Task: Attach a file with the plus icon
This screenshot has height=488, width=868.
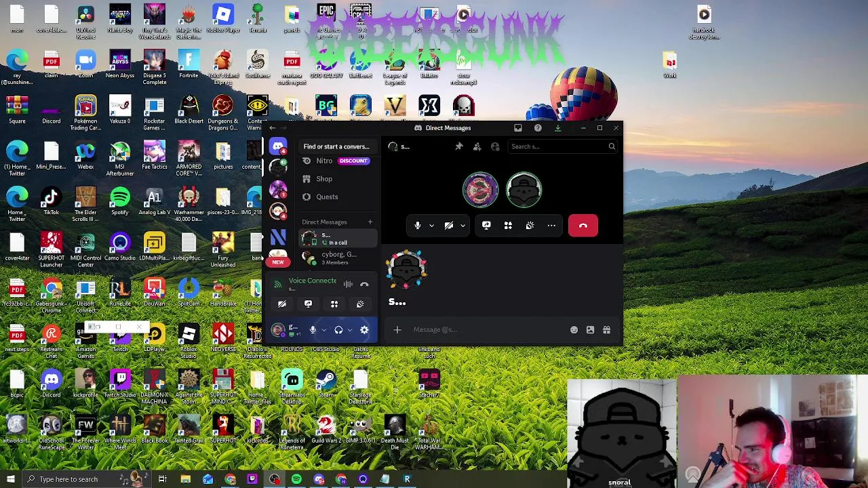Action: pos(397,330)
